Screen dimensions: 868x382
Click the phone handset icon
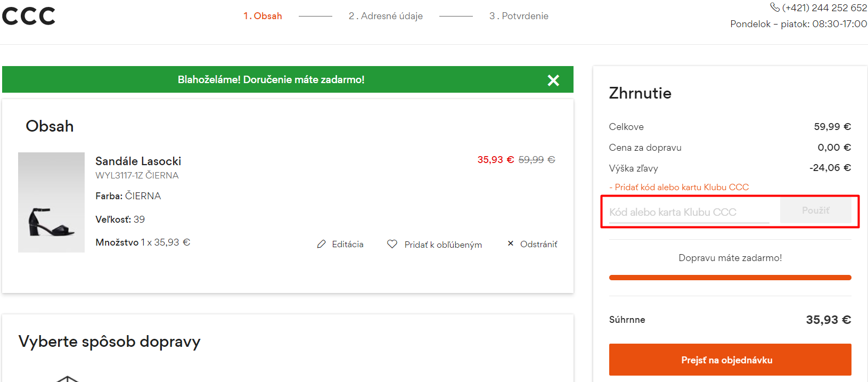point(775,7)
